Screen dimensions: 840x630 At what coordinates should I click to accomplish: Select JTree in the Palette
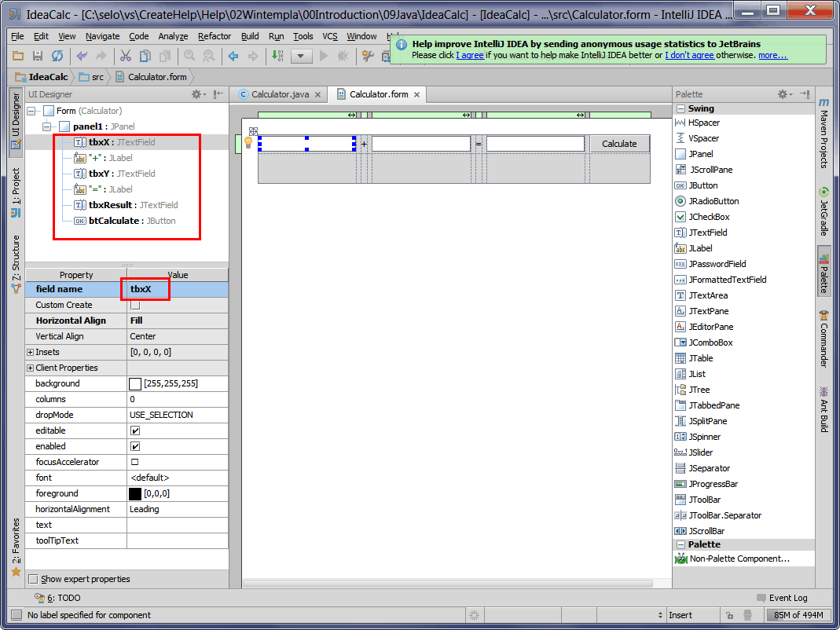tap(699, 390)
